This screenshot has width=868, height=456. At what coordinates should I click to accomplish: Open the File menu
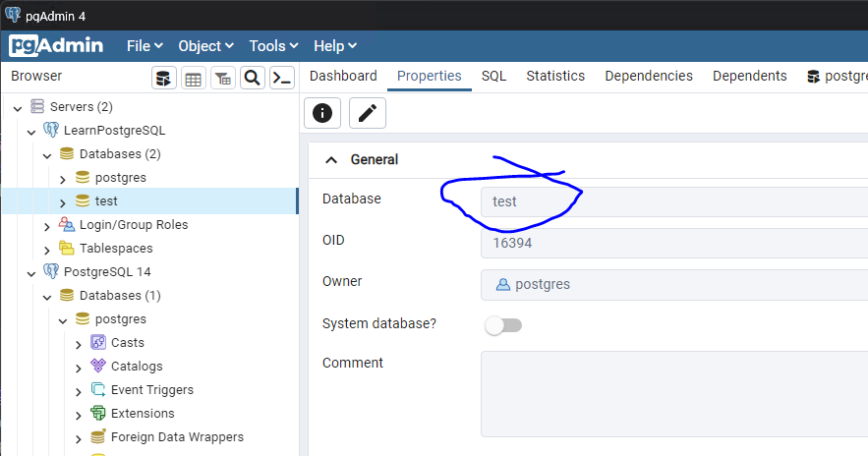tap(145, 46)
